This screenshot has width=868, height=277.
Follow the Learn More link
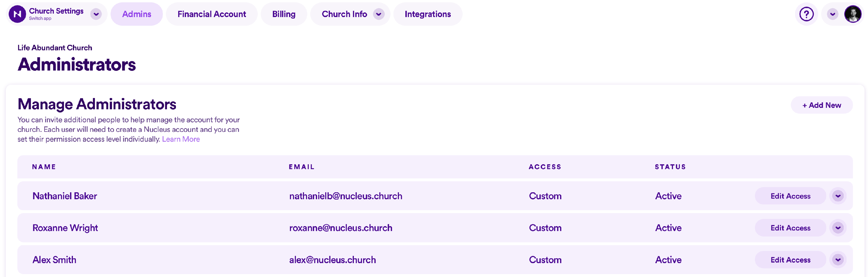click(181, 139)
